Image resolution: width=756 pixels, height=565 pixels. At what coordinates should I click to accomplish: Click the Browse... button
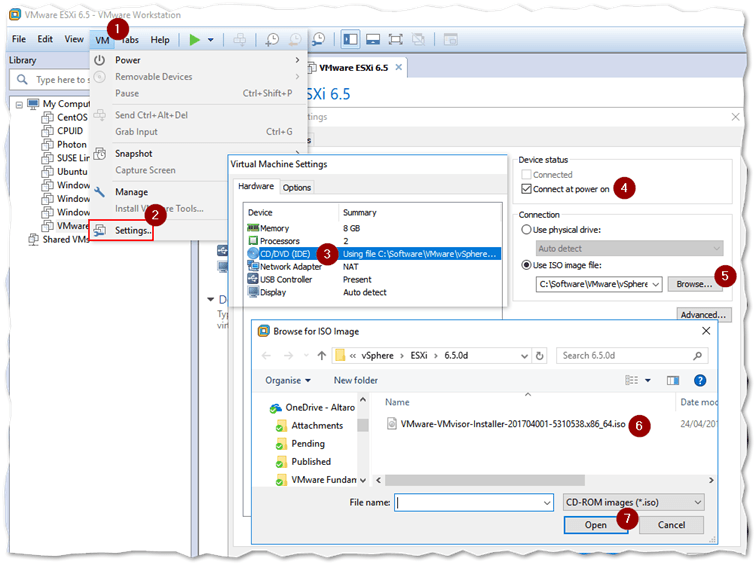coord(694,284)
